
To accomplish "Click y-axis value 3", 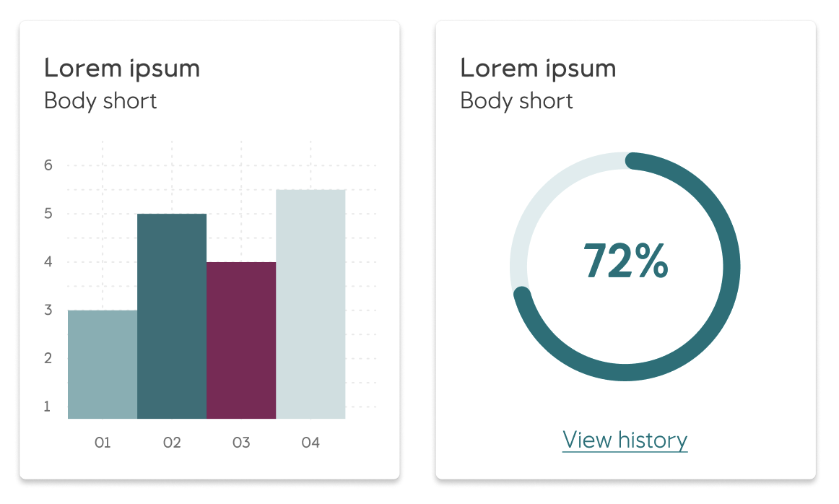I will [x=48, y=310].
